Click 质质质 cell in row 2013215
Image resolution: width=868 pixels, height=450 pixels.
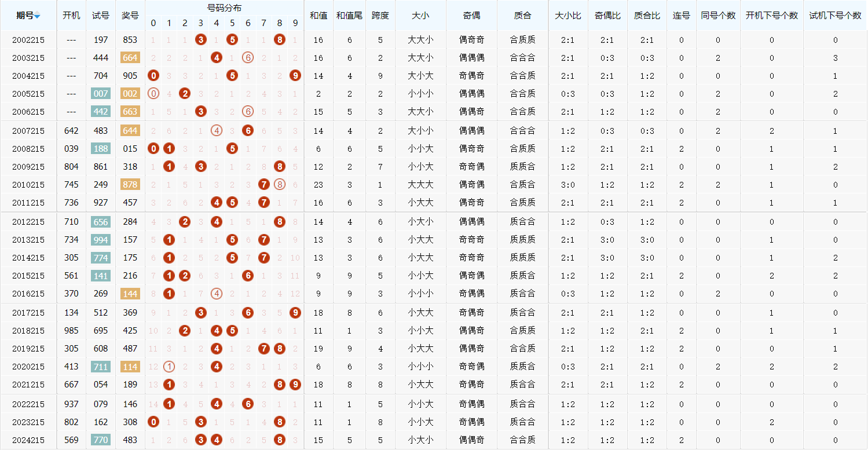(523, 240)
